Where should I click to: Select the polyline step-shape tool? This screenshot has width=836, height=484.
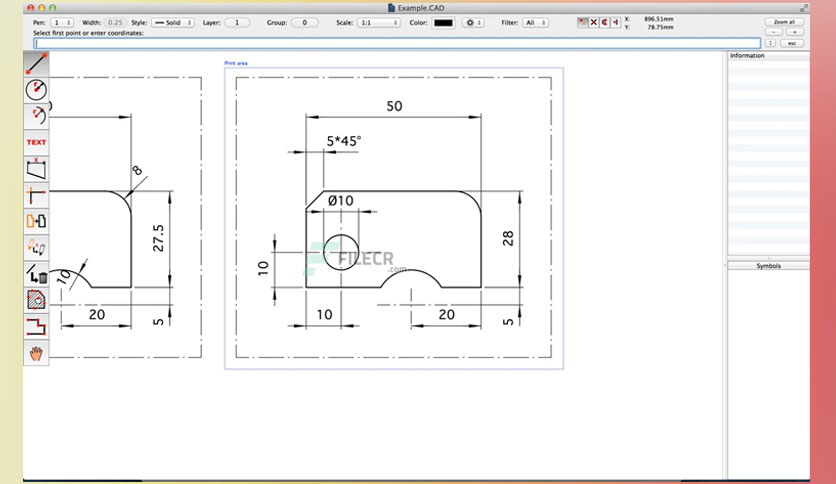point(36,326)
